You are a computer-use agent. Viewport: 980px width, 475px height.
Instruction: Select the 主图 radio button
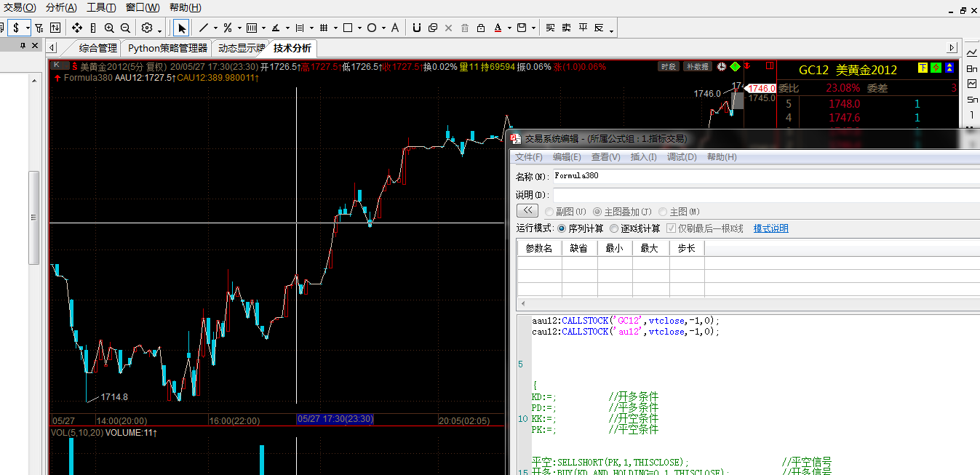pyautogui.click(x=663, y=212)
